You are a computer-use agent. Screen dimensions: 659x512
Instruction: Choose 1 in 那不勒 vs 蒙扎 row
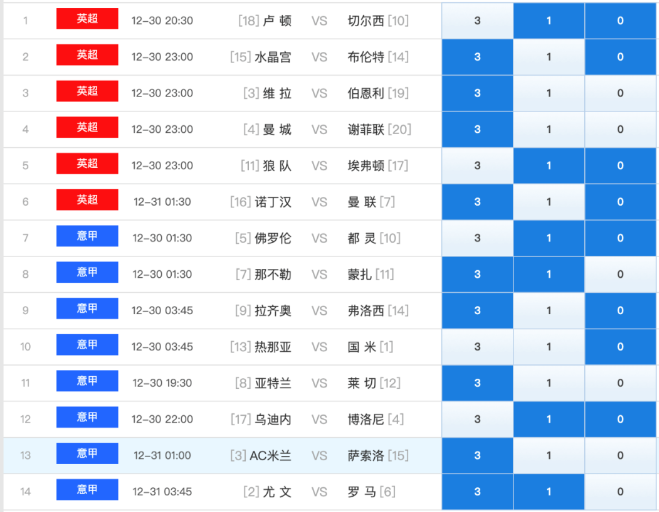pos(548,274)
